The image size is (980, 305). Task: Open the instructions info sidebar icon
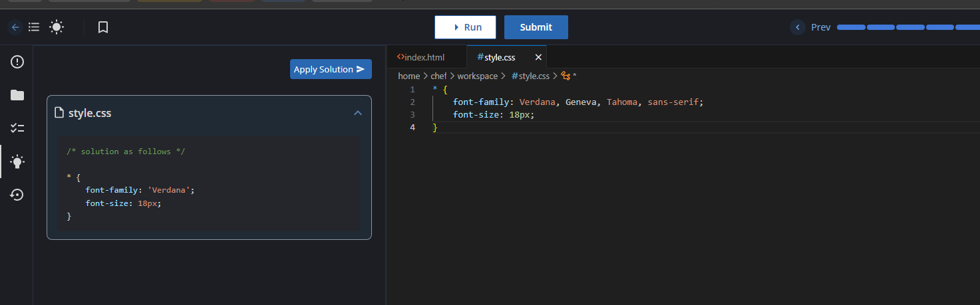tap(17, 62)
